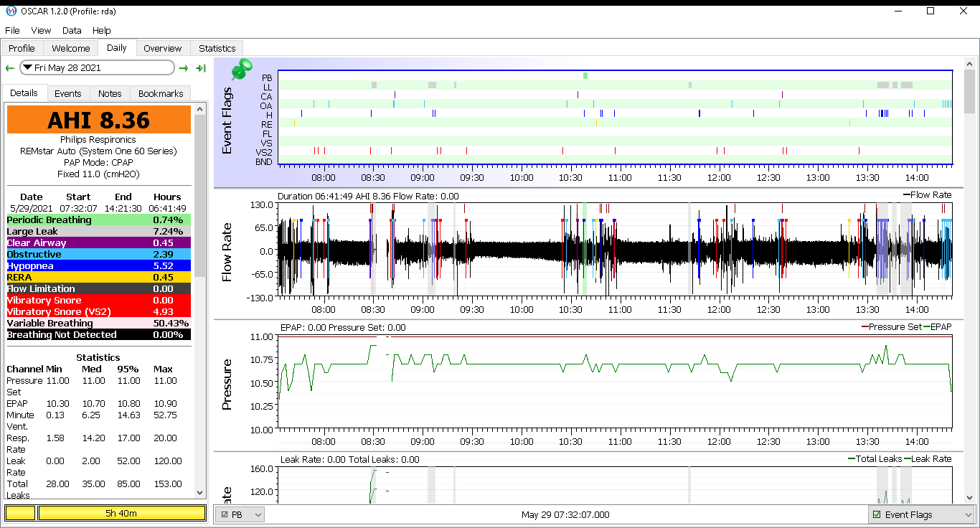Select the Details sub-tab
Screen dimensions: 980x528
pos(24,93)
